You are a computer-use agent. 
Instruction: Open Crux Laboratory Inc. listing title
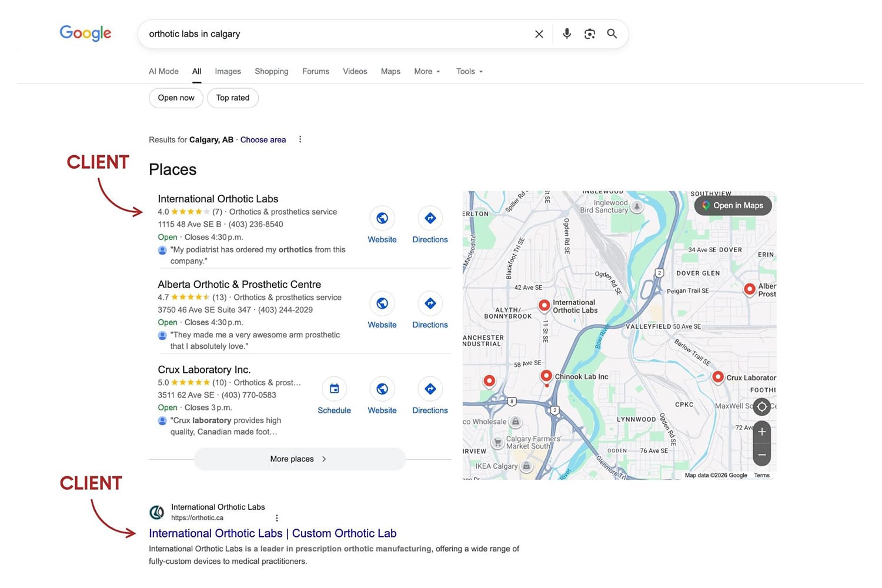(x=204, y=369)
